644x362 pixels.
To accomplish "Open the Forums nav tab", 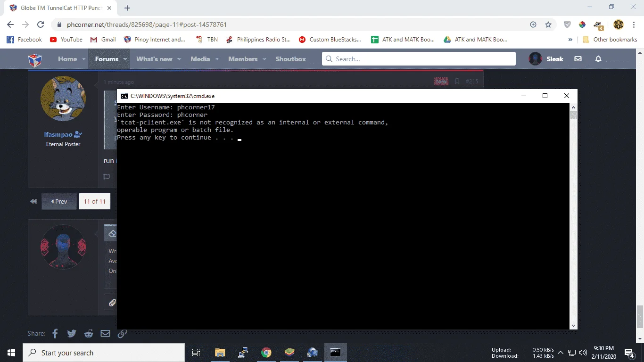I will coord(107,59).
